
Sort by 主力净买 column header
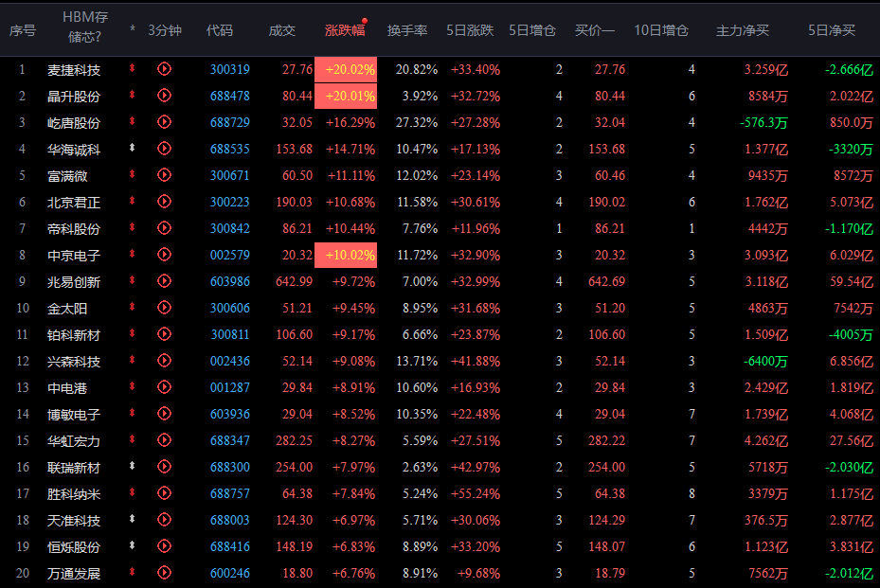click(x=742, y=30)
